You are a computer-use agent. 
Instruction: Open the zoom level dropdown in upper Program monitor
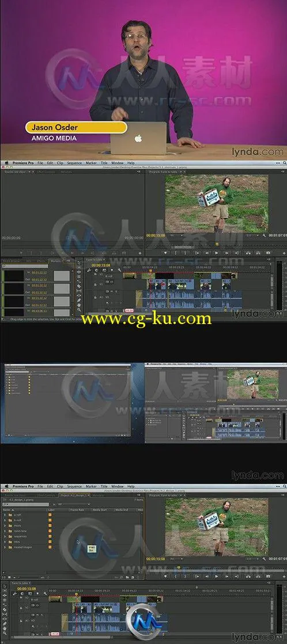coord(176,236)
